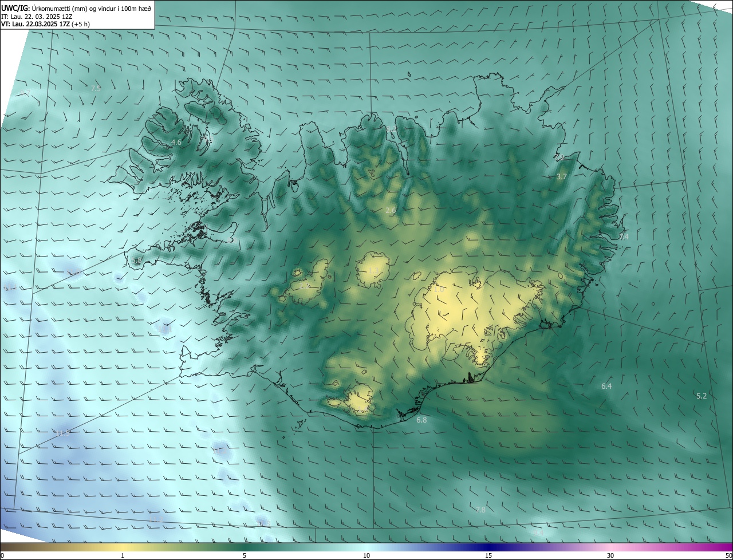The height and width of the screenshot is (560, 733).
Task: Click the 4.6 value over the Westfjords
Action: [x=176, y=142]
